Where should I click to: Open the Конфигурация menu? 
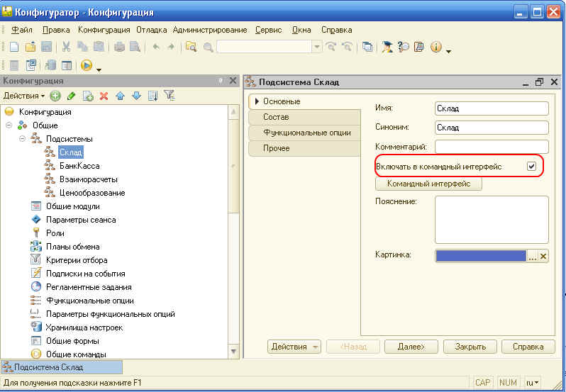tap(104, 30)
